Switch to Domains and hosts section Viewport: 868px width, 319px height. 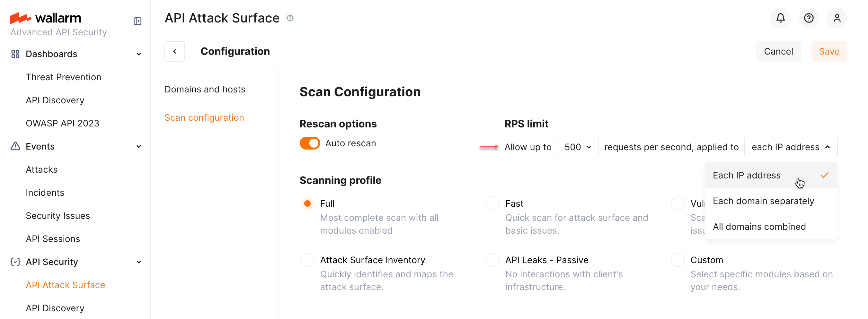pyautogui.click(x=205, y=89)
